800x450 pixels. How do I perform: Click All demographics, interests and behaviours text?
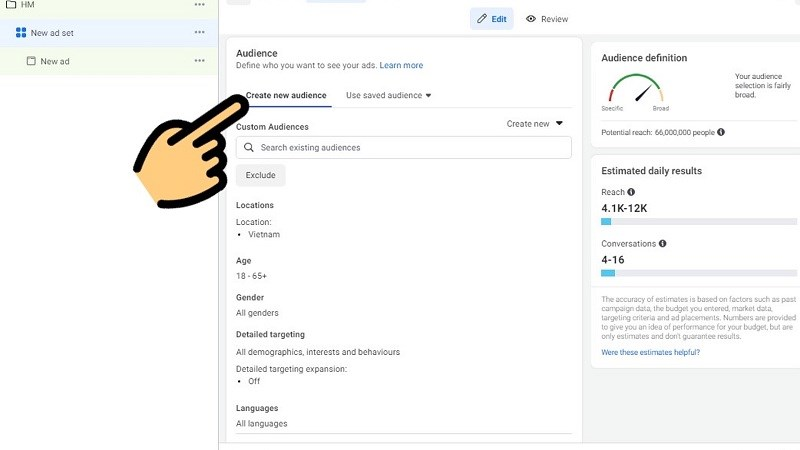[318, 352]
